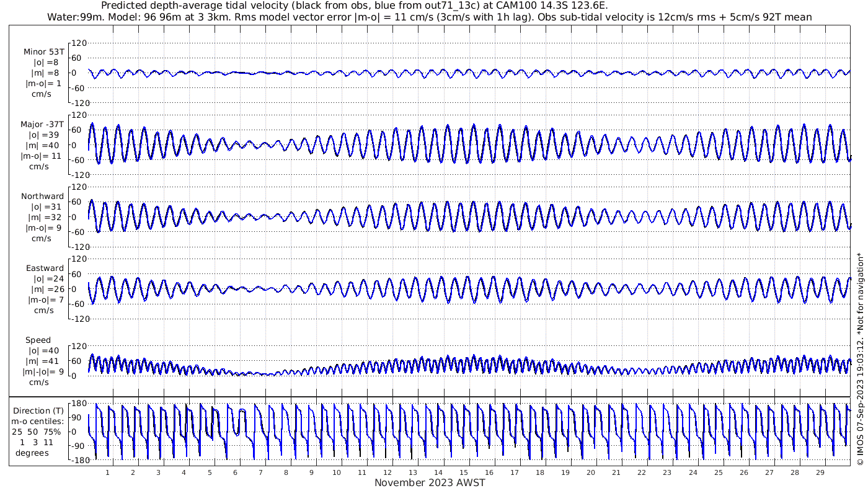Select the "Major -37T" panel label

coord(42,125)
